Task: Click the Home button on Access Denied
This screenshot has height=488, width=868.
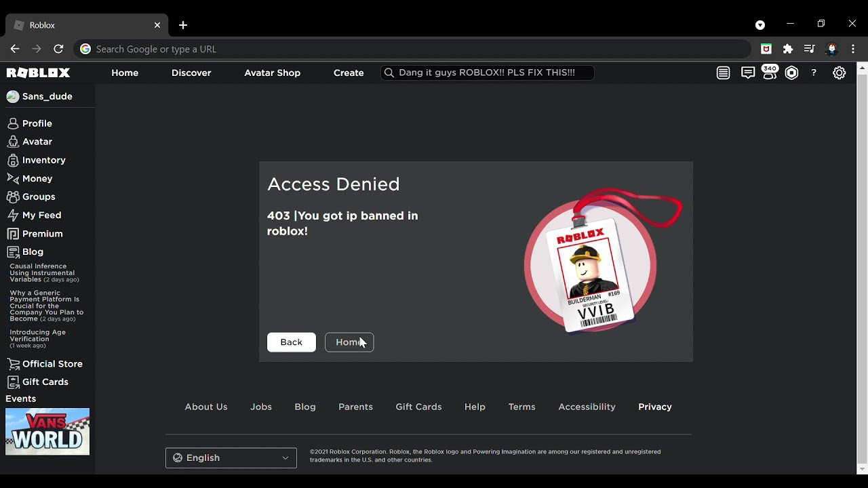Action: pos(349,342)
